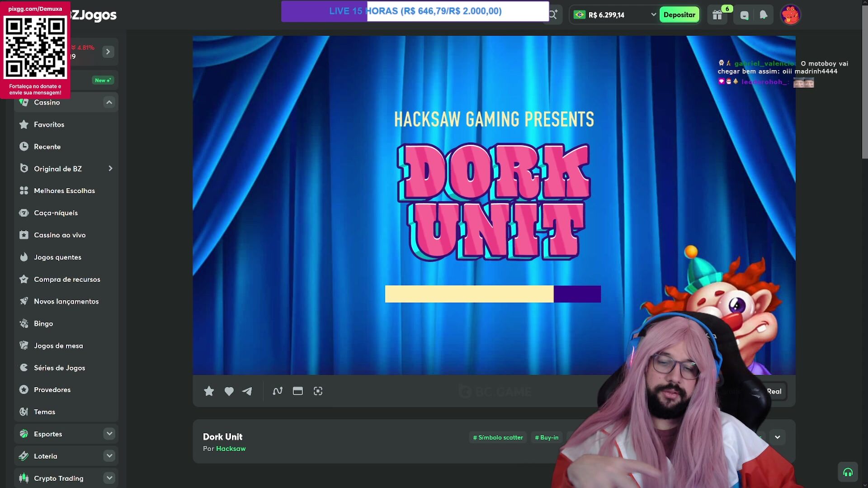The width and height of the screenshot is (868, 488).
Task: Open Recente games list
Action: [66, 147]
